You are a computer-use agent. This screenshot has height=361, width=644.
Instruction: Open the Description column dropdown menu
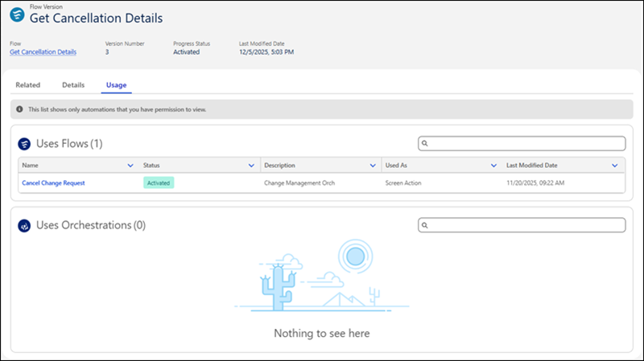(x=373, y=166)
